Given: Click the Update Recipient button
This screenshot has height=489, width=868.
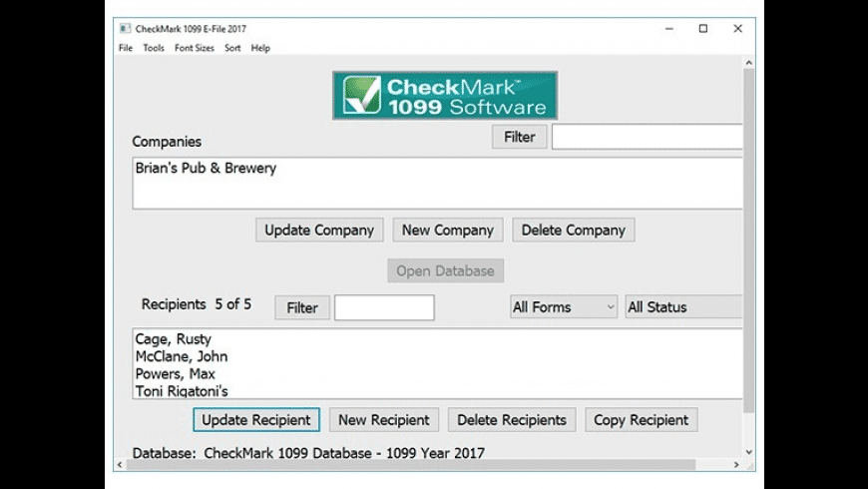Looking at the screenshot, I should click(x=256, y=420).
